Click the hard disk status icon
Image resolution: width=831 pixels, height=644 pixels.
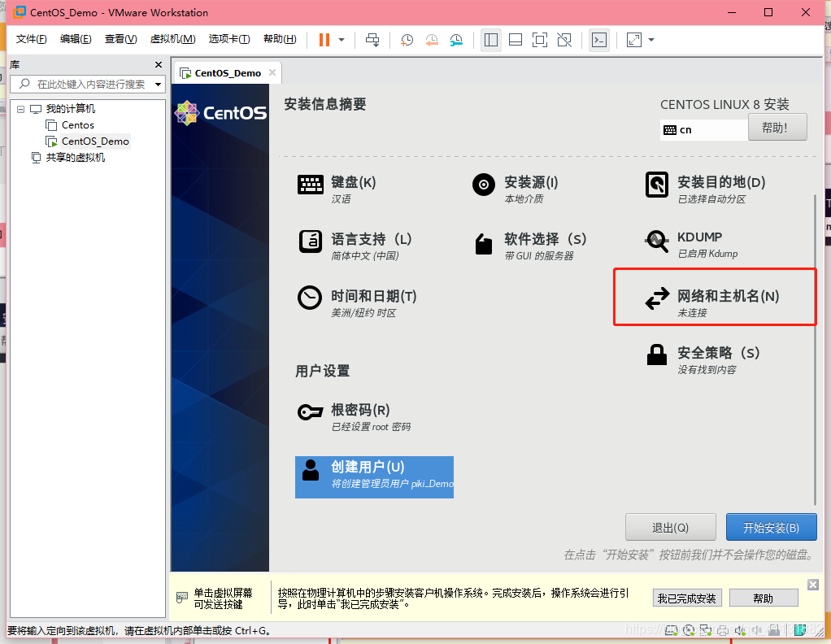[672, 629]
